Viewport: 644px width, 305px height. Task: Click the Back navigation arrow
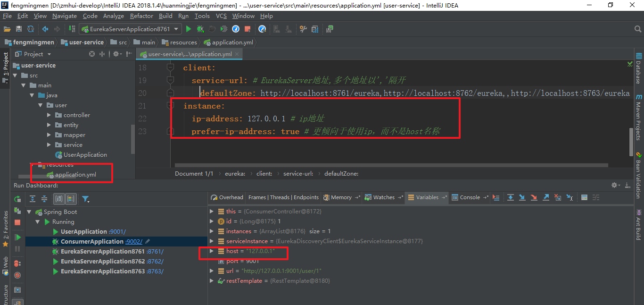pyautogui.click(x=45, y=29)
